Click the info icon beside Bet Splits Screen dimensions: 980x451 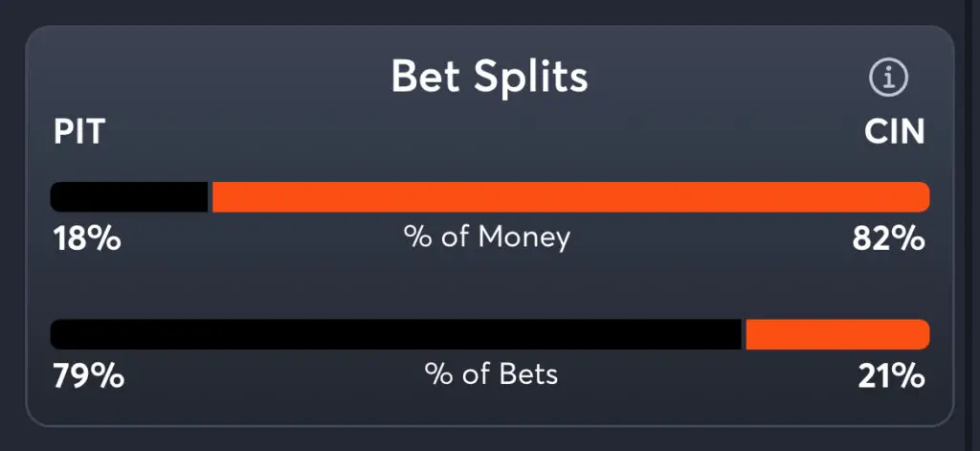pos(888,79)
